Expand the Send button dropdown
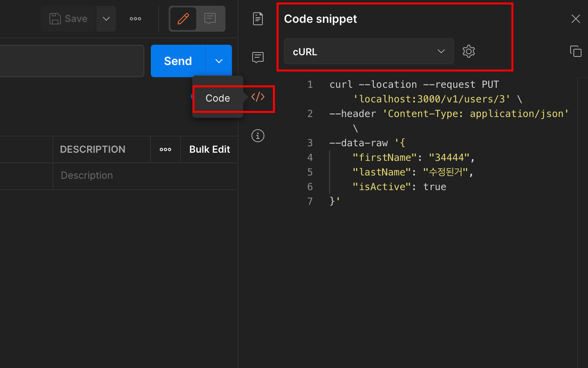The width and height of the screenshot is (588, 368). pos(219,61)
